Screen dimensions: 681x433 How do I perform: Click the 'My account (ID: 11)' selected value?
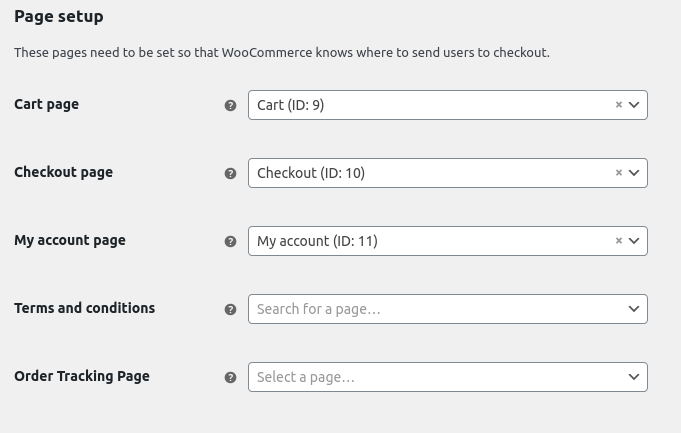click(x=317, y=241)
